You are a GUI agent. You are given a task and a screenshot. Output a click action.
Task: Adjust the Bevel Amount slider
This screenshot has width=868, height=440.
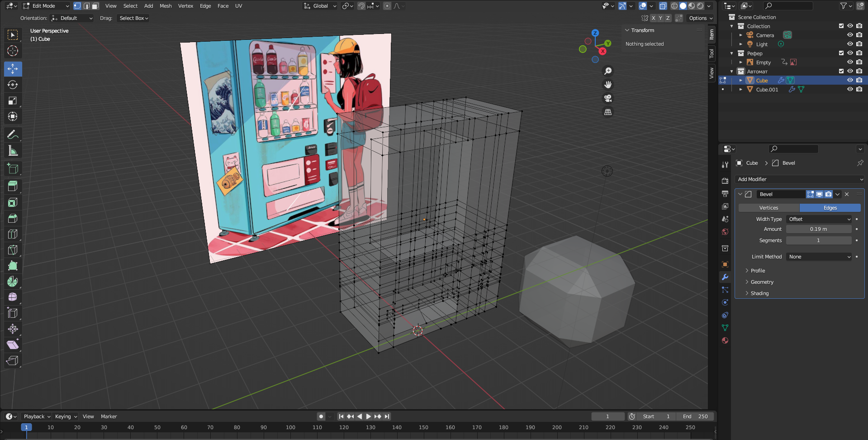tap(818, 229)
